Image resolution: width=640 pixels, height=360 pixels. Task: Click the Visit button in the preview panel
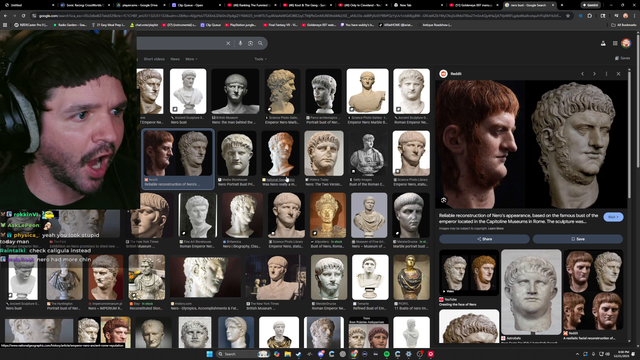tap(613, 217)
